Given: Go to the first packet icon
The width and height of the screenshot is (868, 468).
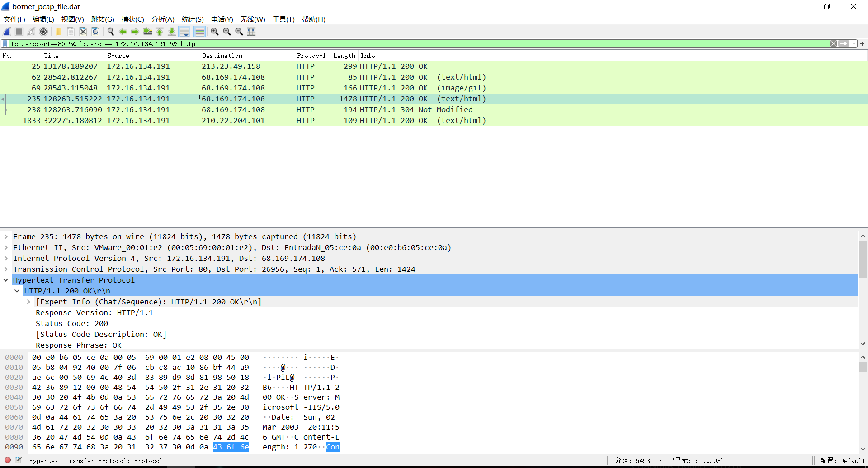Looking at the screenshot, I should [x=160, y=32].
